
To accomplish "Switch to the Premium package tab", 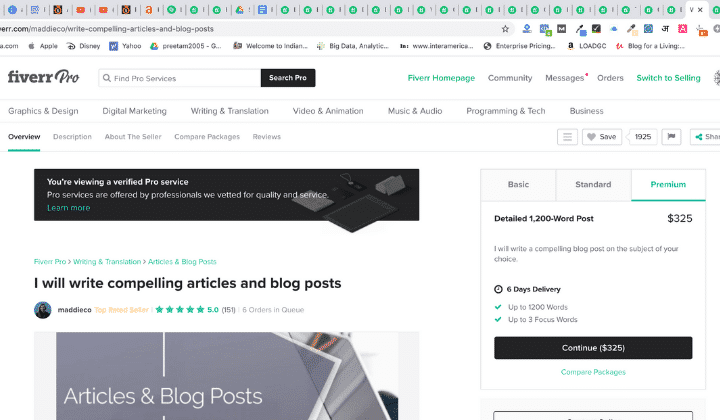I will [x=668, y=185].
